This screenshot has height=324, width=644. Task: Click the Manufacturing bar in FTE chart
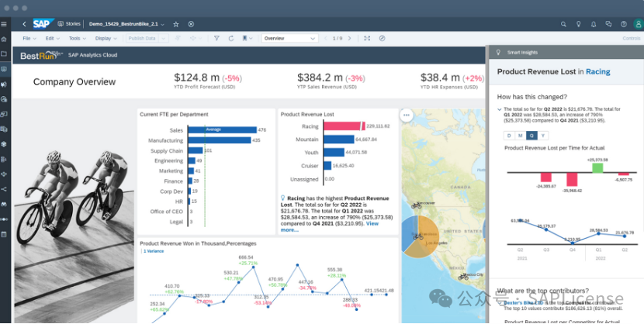click(x=220, y=140)
